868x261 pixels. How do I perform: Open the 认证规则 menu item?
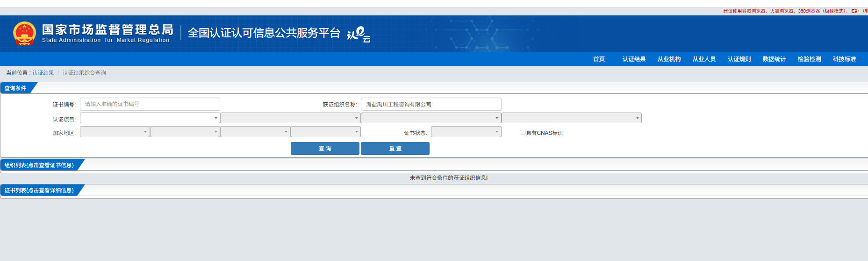pyautogui.click(x=739, y=59)
